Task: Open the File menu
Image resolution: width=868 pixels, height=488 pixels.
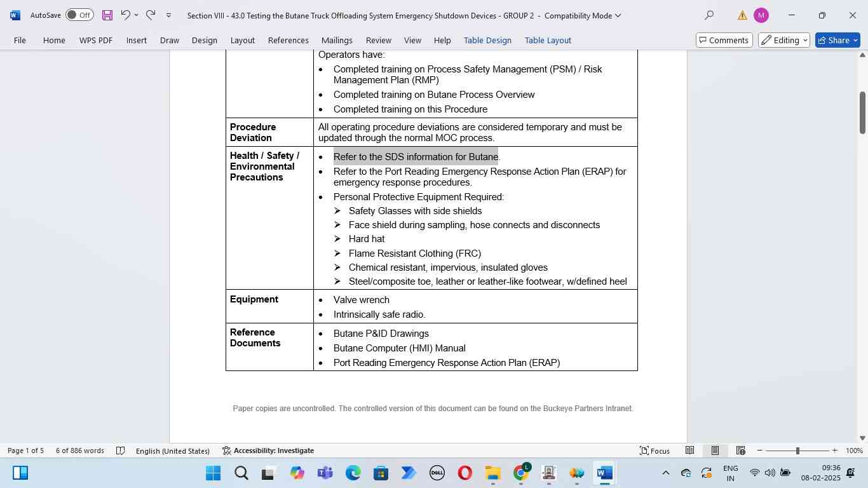Action: click(x=20, y=40)
